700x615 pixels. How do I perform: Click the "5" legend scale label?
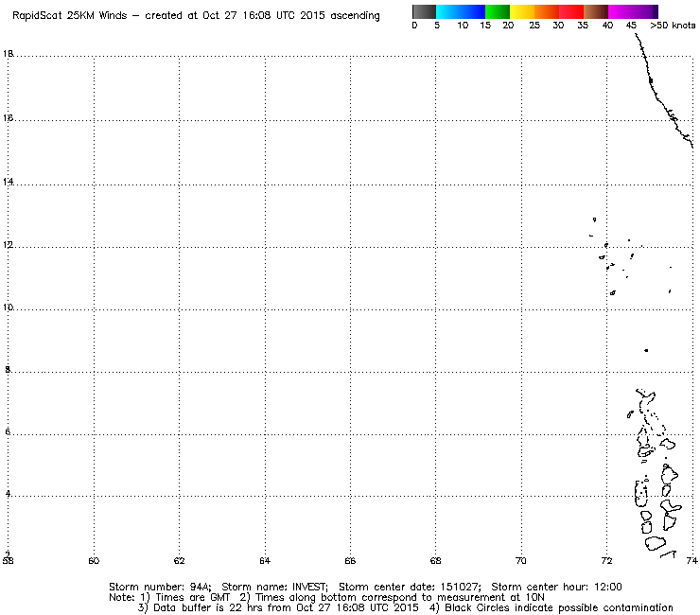coord(437,26)
